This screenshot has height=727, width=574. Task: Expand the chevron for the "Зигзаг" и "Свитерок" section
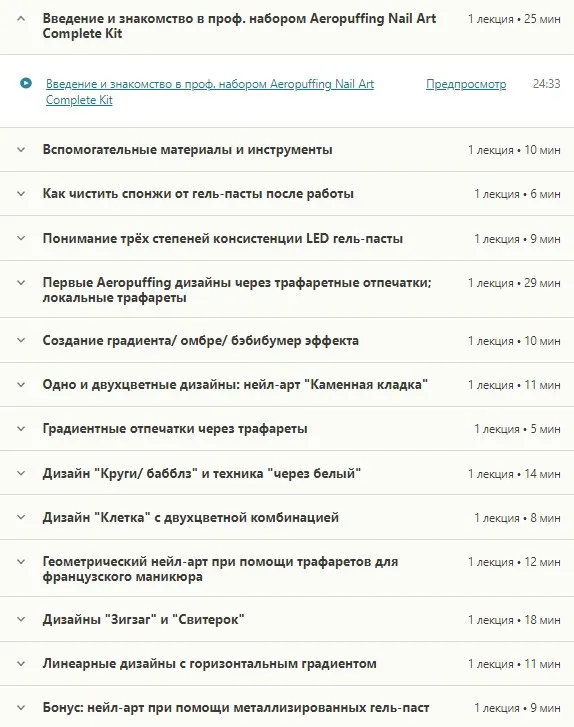21,619
